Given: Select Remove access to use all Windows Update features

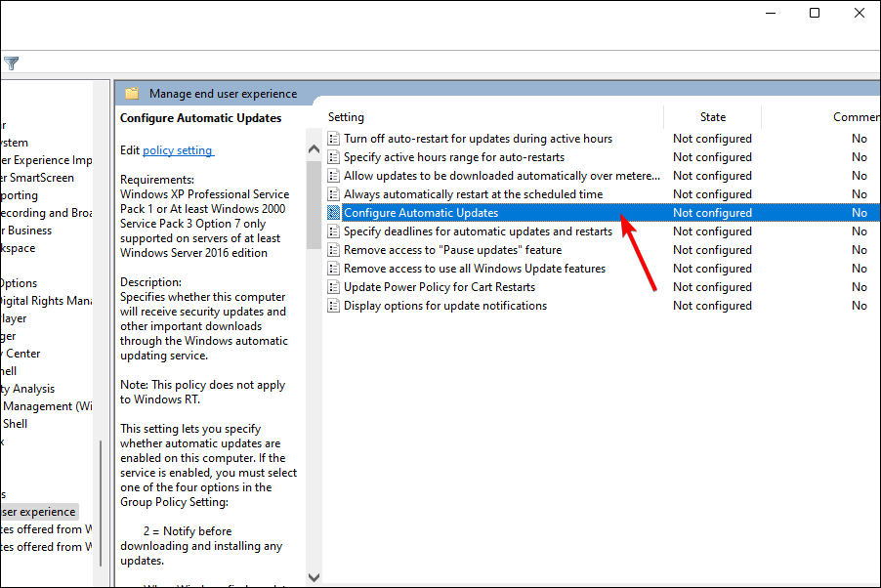Looking at the screenshot, I should pos(475,269).
